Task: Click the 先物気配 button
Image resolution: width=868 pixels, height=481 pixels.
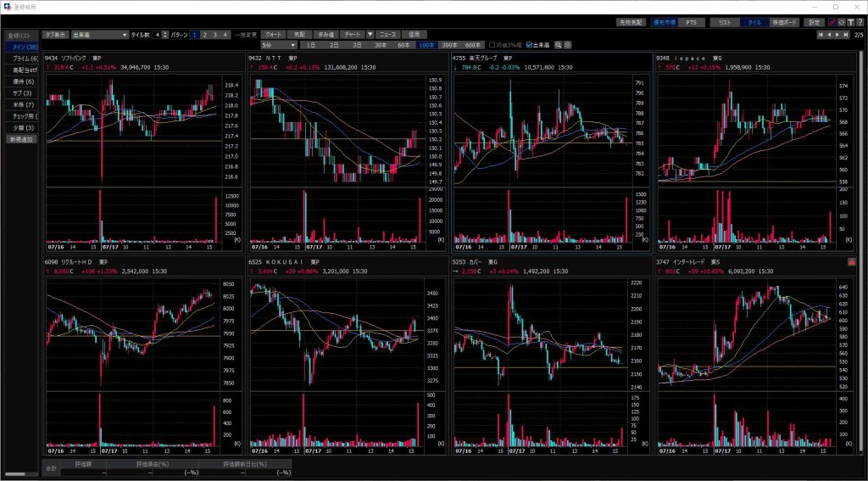Action: point(632,22)
